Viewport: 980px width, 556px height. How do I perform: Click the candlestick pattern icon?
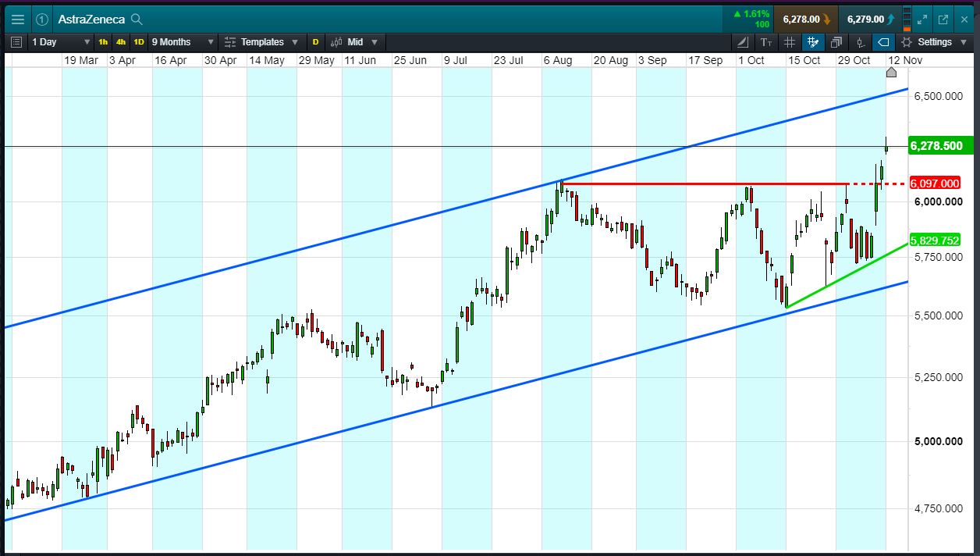click(x=860, y=42)
